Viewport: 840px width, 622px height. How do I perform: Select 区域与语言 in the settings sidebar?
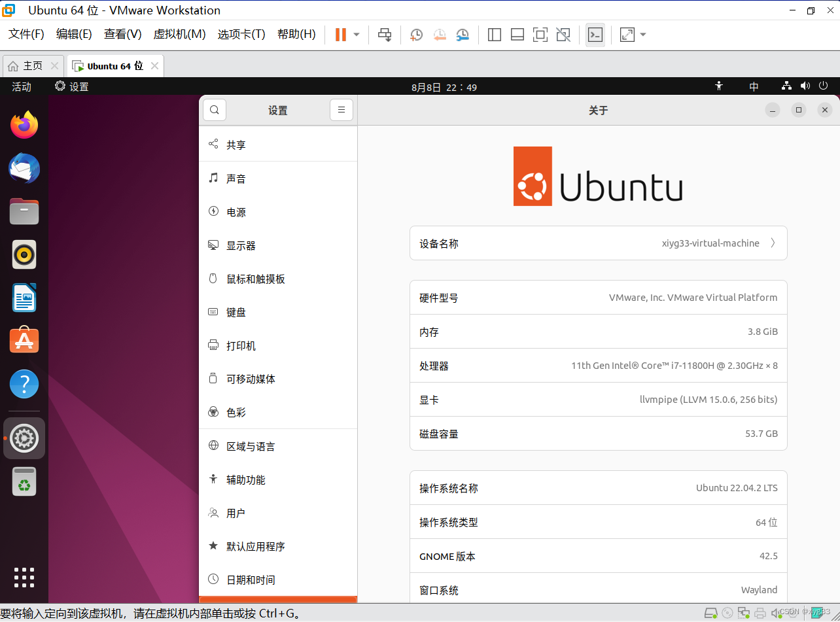pos(278,446)
